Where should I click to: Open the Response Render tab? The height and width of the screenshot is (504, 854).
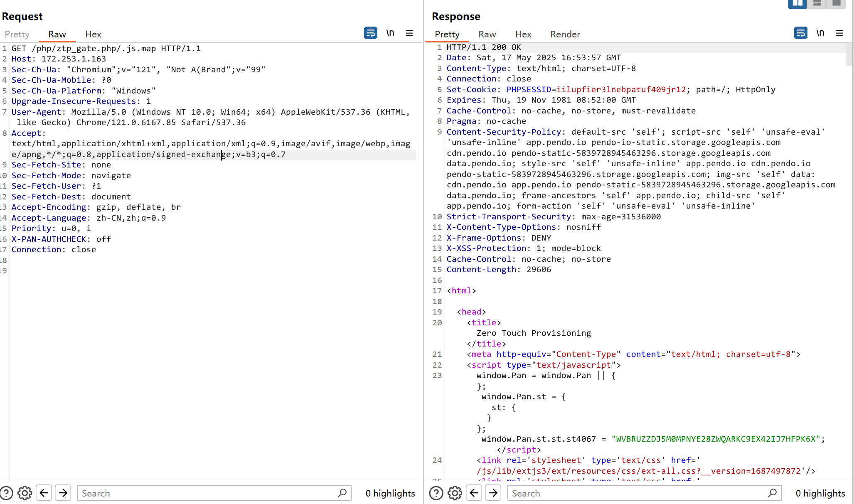click(x=565, y=34)
